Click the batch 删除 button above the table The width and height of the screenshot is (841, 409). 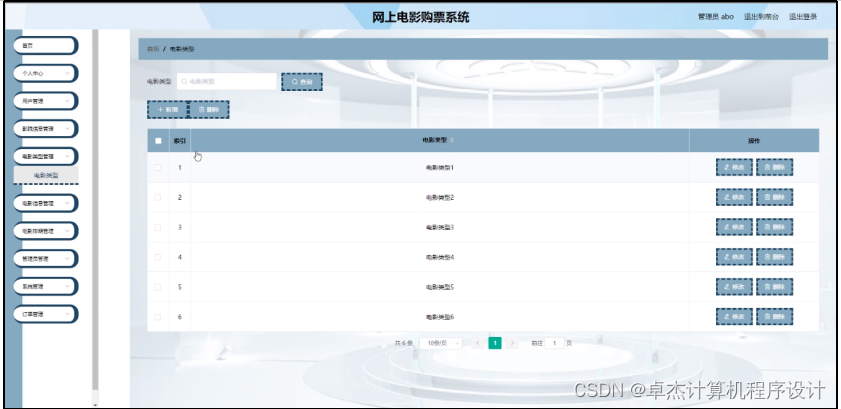point(209,109)
